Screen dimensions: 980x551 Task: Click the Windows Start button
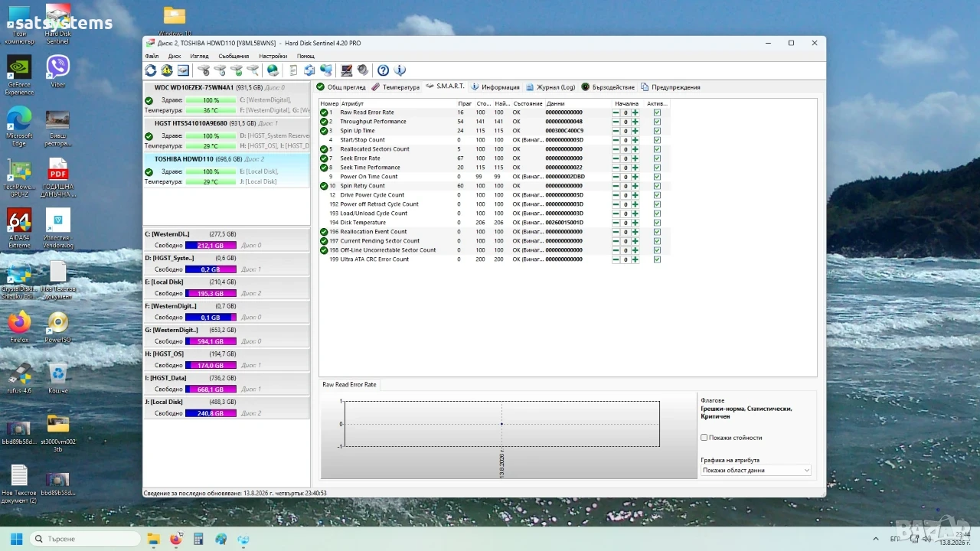click(x=16, y=539)
